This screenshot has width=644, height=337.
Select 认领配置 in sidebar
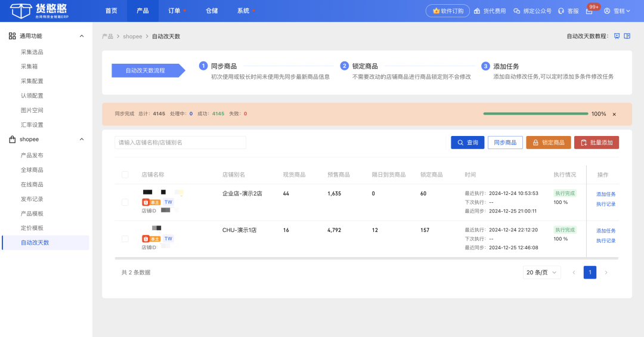[x=32, y=96]
